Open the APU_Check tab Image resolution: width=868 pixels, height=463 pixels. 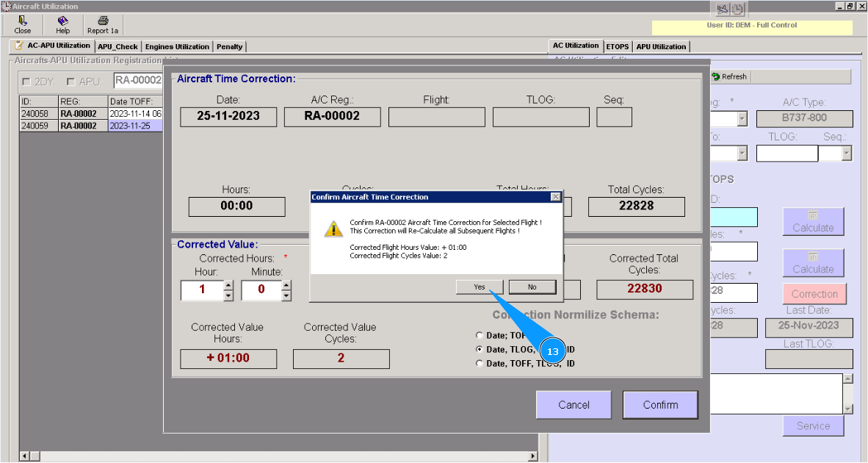tap(117, 46)
